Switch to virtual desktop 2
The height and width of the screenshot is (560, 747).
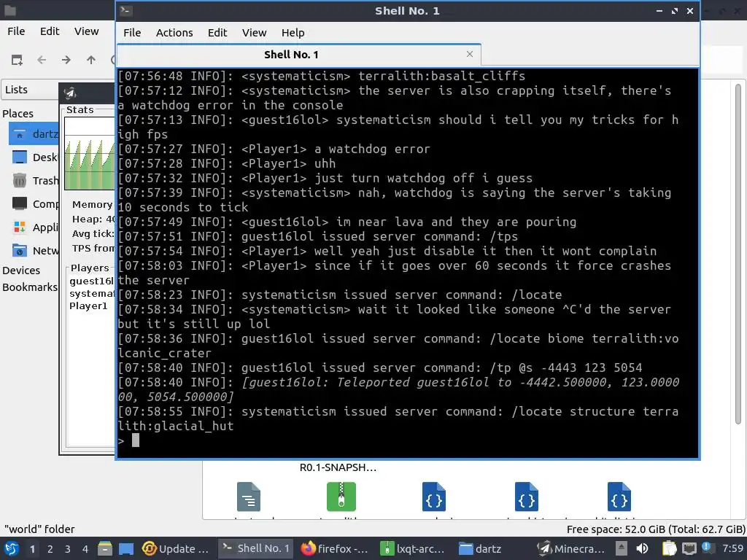pos(50,549)
